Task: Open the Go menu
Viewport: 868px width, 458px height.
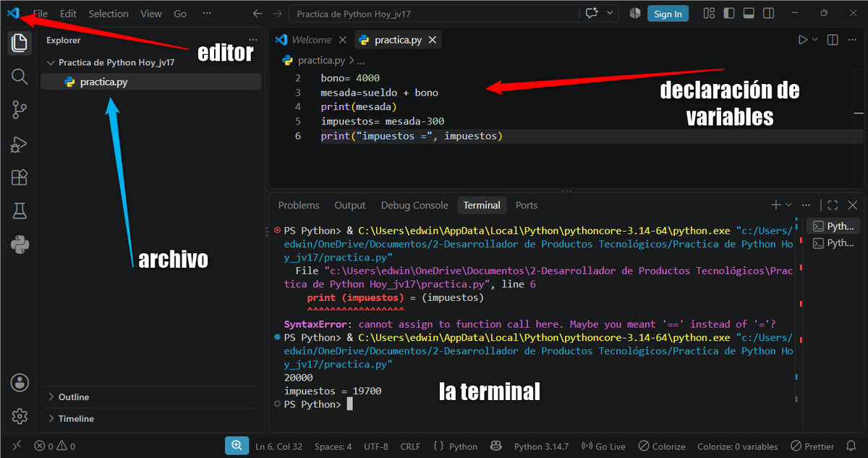Action: tap(180, 14)
